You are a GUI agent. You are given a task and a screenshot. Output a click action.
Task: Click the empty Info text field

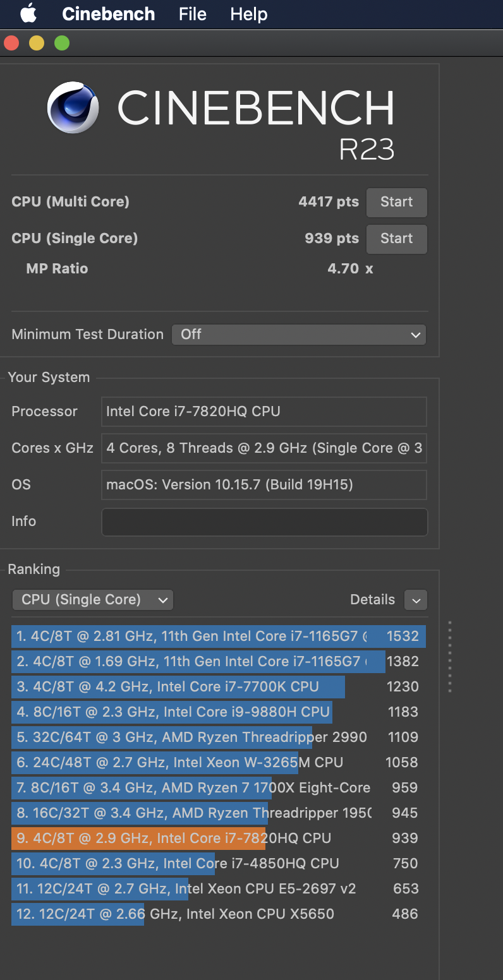click(264, 522)
